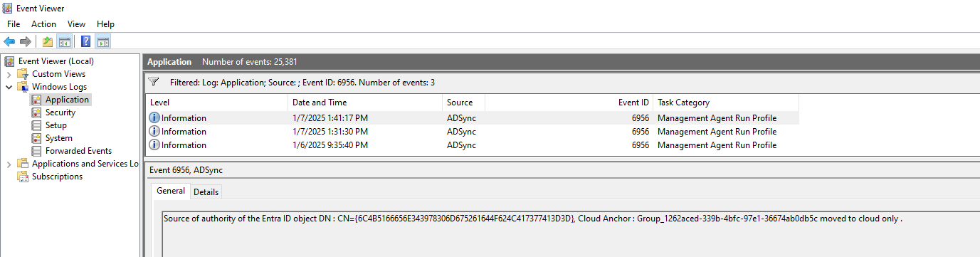Image resolution: width=980 pixels, height=257 pixels.
Task: Select Forwarded Events log
Action: 78,151
